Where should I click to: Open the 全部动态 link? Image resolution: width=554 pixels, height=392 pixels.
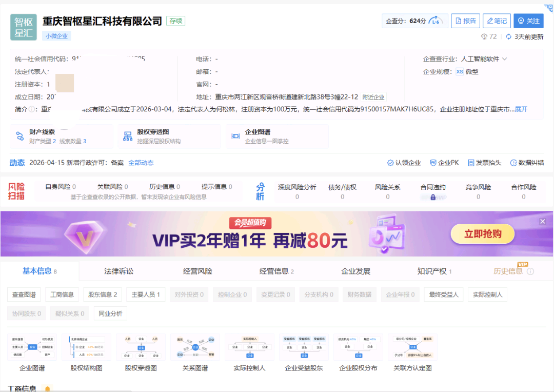(x=141, y=163)
